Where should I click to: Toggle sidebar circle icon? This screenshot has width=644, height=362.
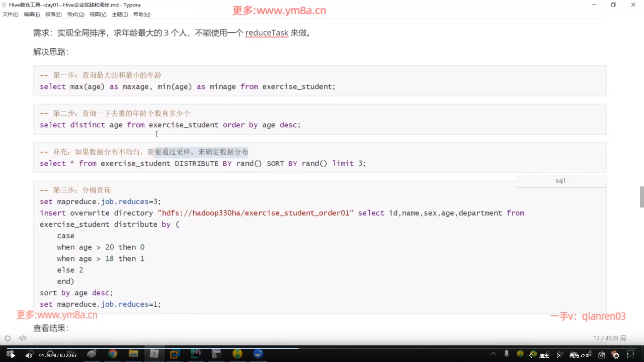8,338
